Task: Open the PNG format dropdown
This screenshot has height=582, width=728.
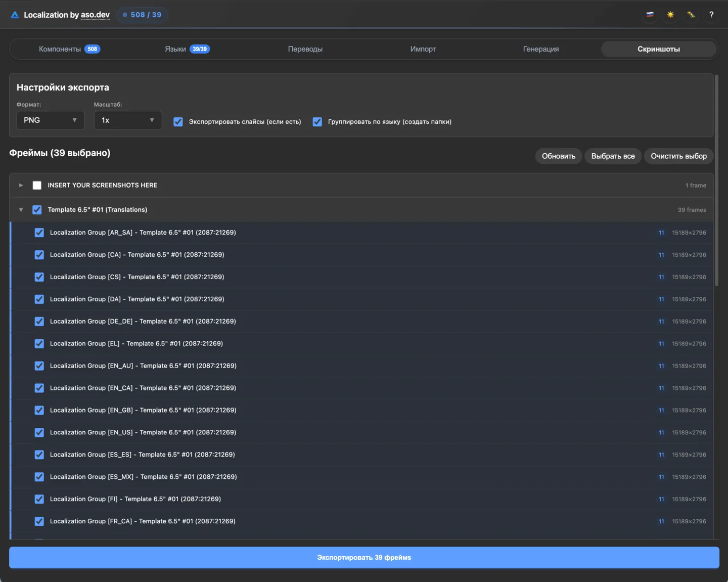Action: pyautogui.click(x=50, y=120)
